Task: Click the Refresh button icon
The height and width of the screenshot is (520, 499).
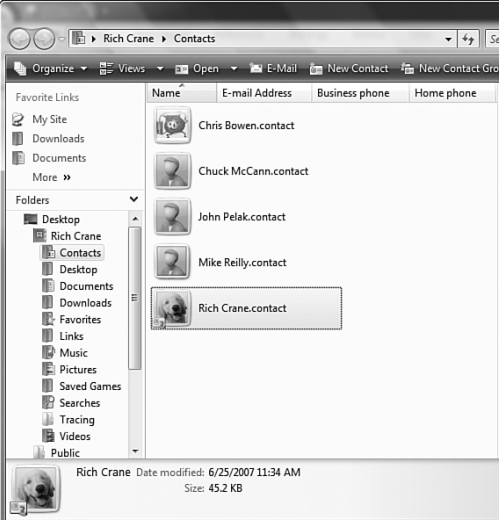Action: 468,39
